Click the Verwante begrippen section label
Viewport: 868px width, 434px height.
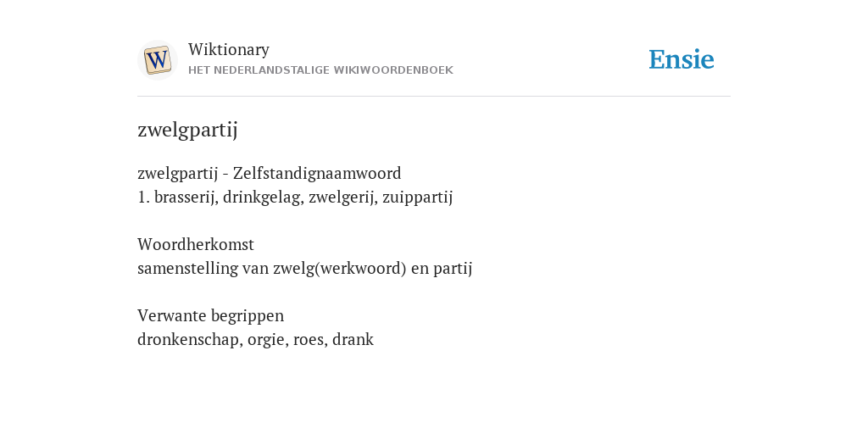point(211,316)
